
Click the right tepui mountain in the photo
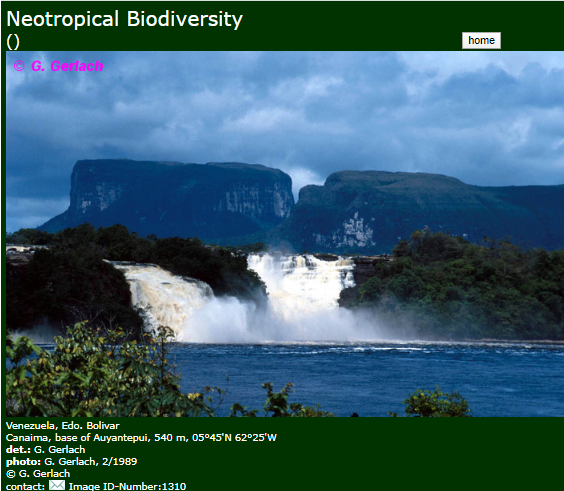coord(414,209)
